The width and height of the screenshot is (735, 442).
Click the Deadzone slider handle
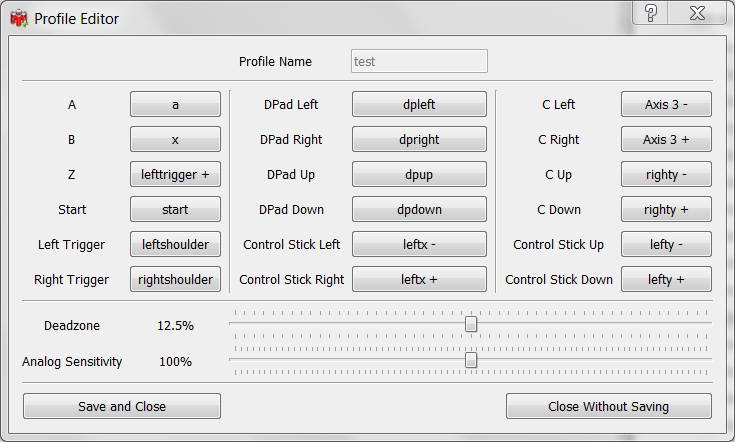pos(471,324)
